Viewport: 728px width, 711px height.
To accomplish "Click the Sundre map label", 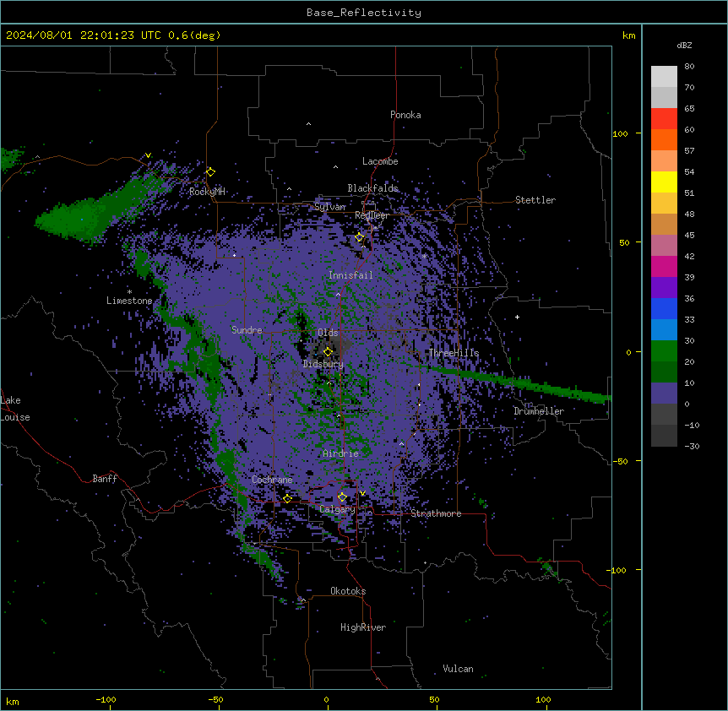I will (x=247, y=330).
